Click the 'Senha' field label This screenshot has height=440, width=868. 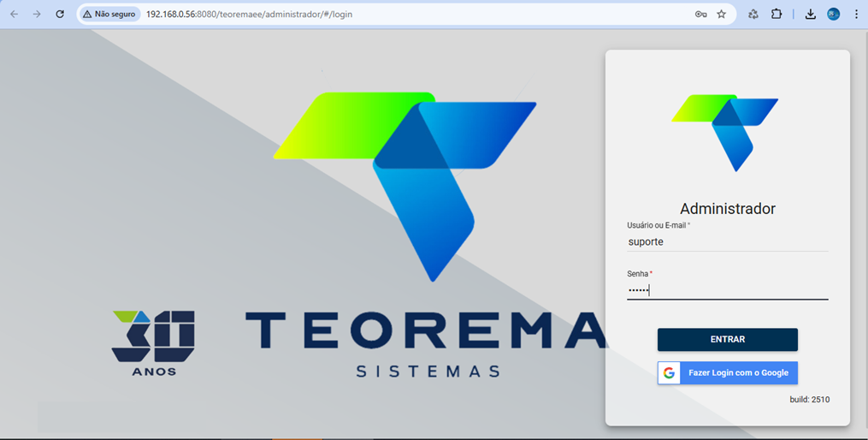click(640, 274)
